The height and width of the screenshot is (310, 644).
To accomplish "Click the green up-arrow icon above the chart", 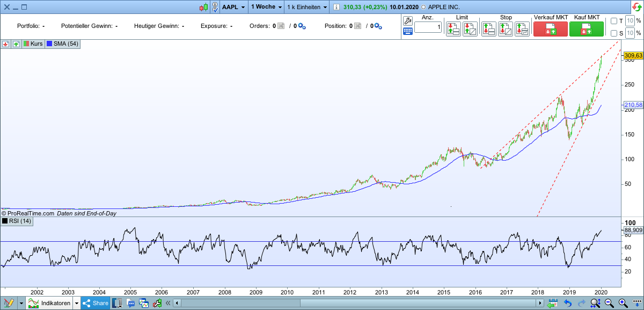I will pos(16,44).
